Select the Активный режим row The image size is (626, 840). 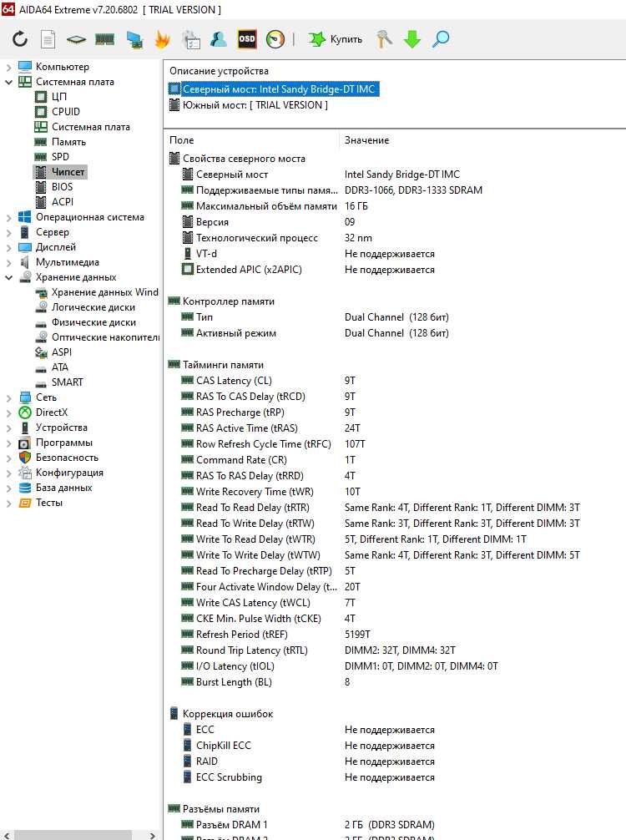coord(395,332)
